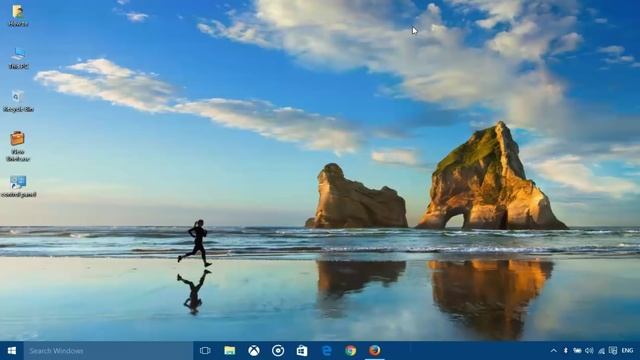640x360 pixels.
Task: Change input language via ENG indicator
Action: 627,351
